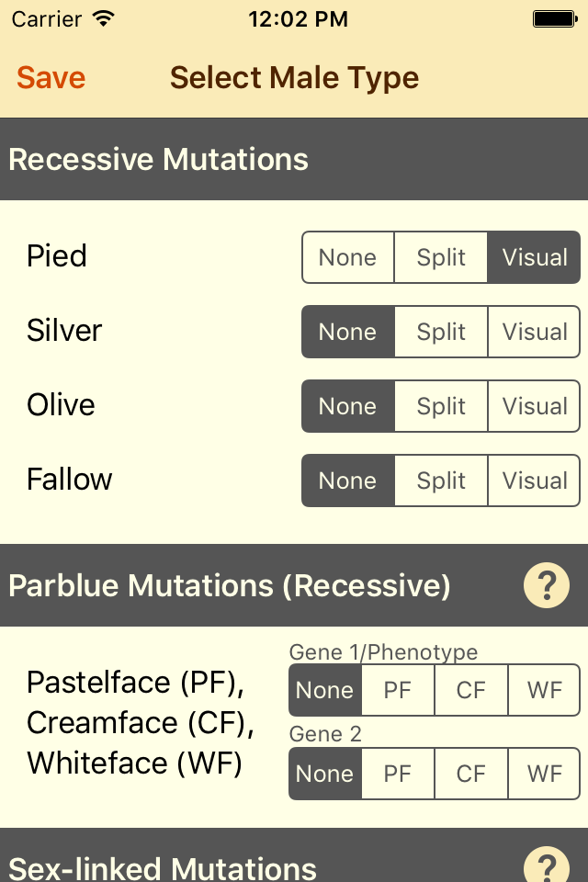Select PF for Gene 2

point(397,774)
